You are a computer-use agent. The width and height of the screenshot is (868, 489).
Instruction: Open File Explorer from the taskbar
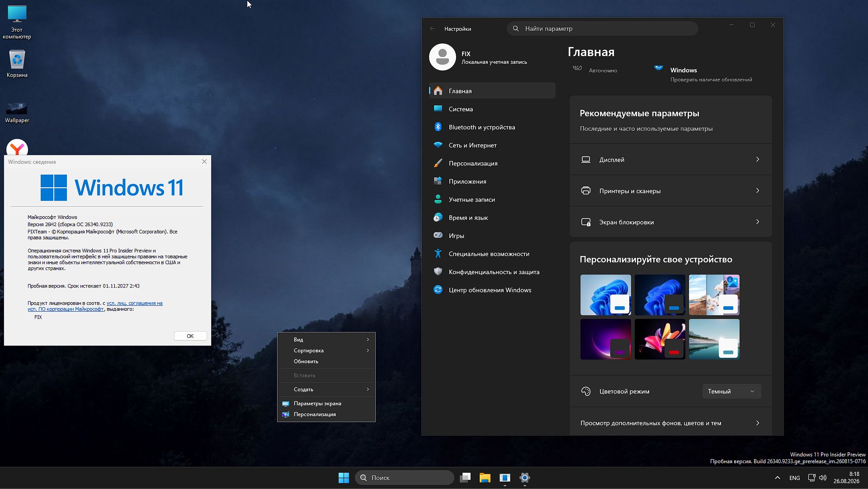485,478
